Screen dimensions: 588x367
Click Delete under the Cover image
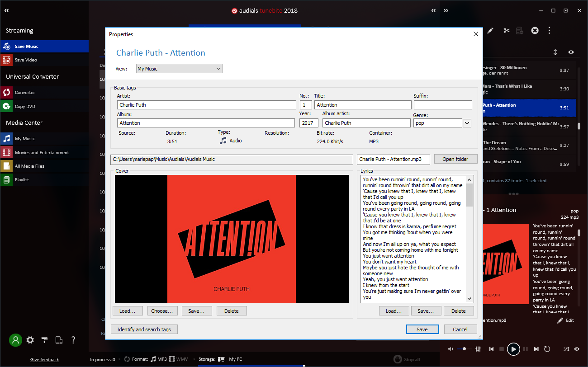(x=232, y=311)
